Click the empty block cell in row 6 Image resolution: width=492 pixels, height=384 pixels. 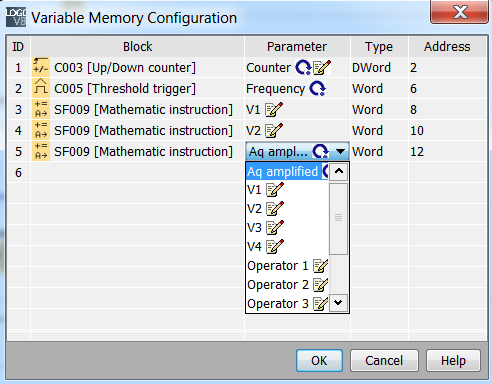click(138, 173)
